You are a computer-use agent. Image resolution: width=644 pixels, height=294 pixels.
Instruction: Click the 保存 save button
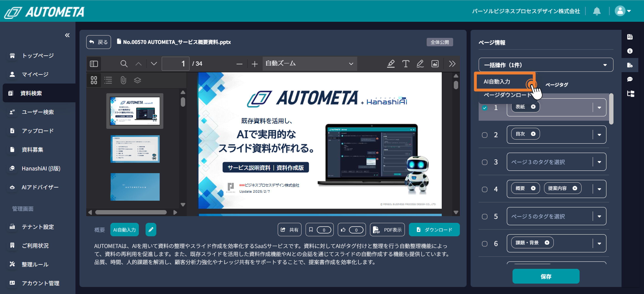click(546, 276)
